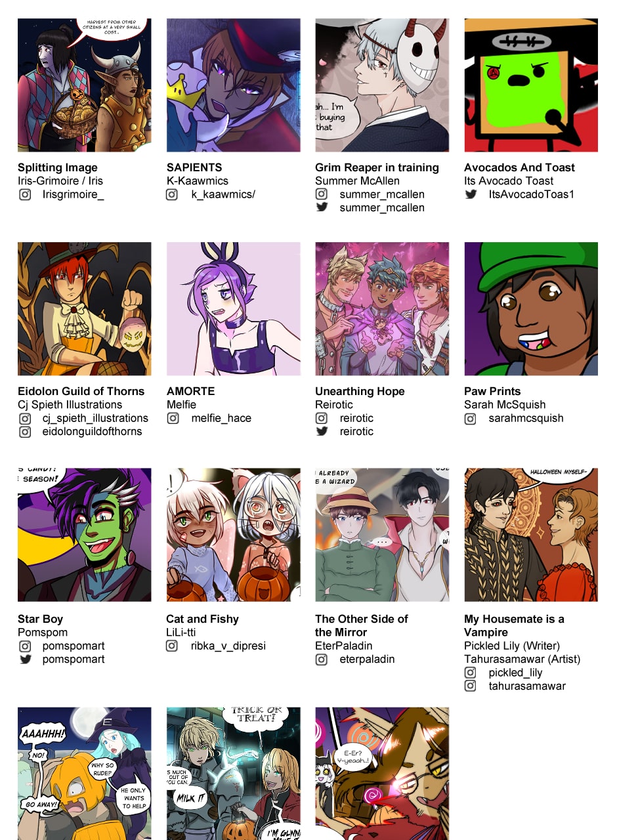The height and width of the screenshot is (840, 617).
Task: Click Instagram icon next to eidolonguildofthorns
Action: (x=24, y=431)
